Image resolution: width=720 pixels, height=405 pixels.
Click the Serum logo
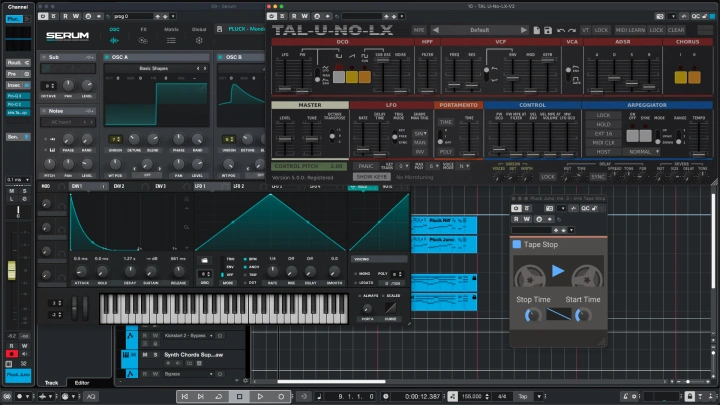pyautogui.click(x=68, y=35)
